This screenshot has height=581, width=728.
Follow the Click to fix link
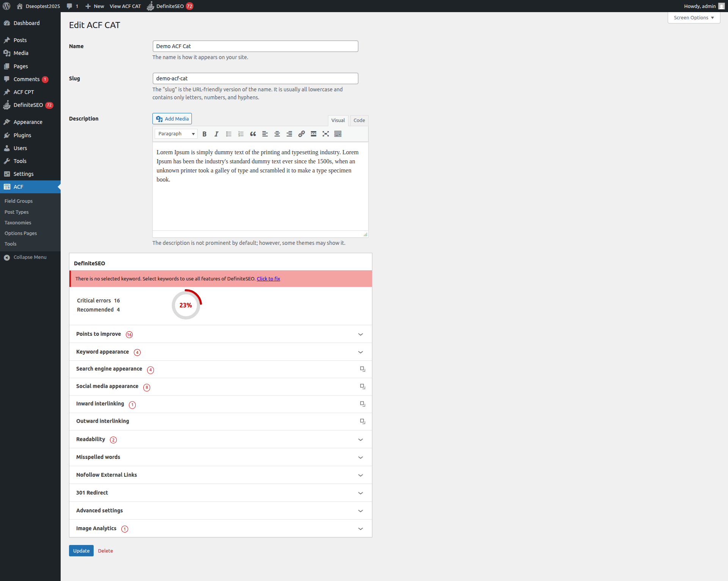point(268,278)
